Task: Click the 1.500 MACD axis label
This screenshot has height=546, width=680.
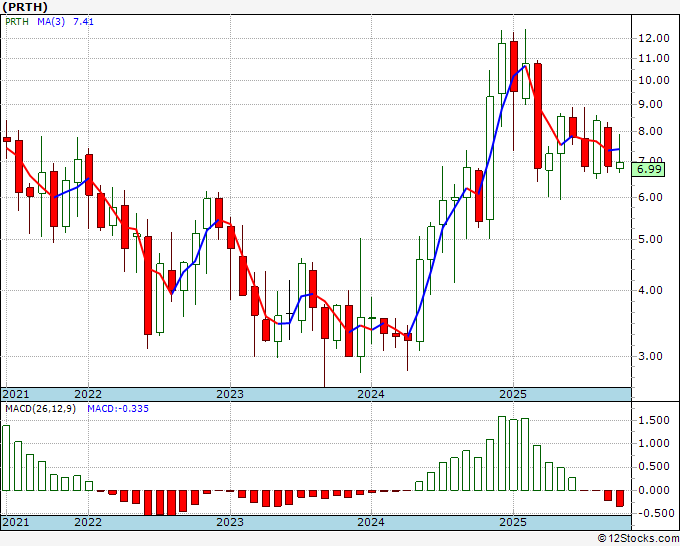Action: (654, 420)
